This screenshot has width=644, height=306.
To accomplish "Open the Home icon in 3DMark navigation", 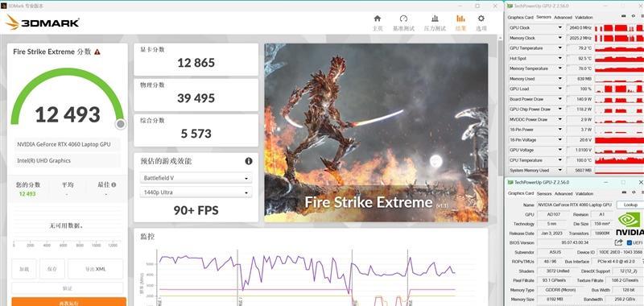I will (377, 19).
